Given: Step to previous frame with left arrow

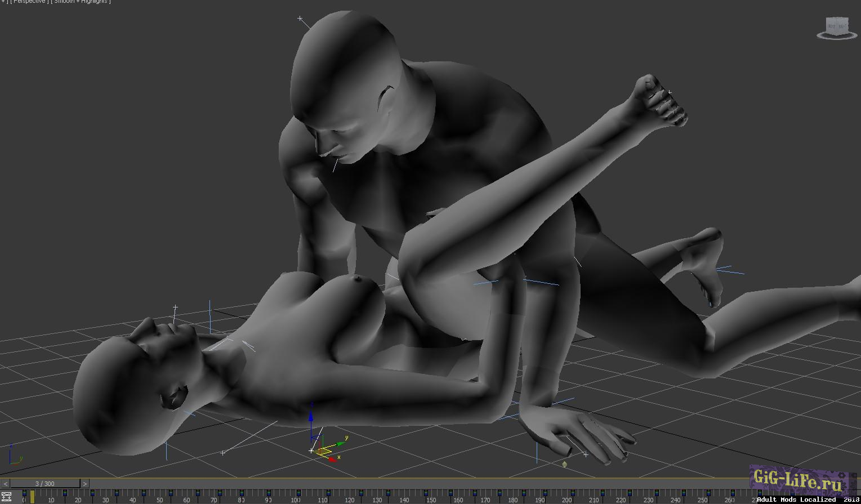Looking at the screenshot, I should pyautogui.click(x=6, y=484).
